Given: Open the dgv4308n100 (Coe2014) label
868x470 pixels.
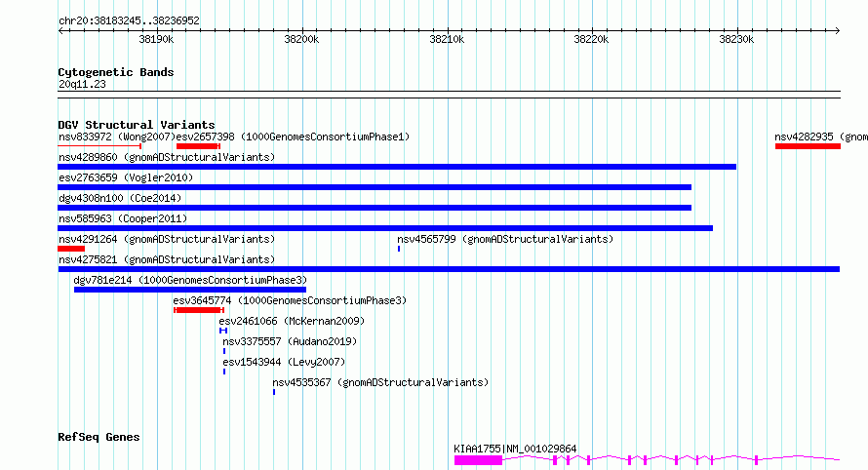Looking at the screenshot, I should coord(120,198).
